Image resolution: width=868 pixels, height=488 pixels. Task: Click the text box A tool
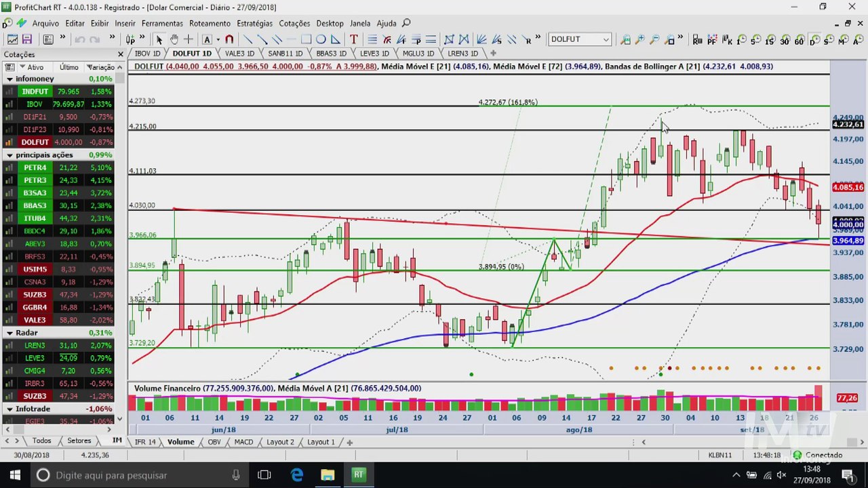click(x=207, y=39)
